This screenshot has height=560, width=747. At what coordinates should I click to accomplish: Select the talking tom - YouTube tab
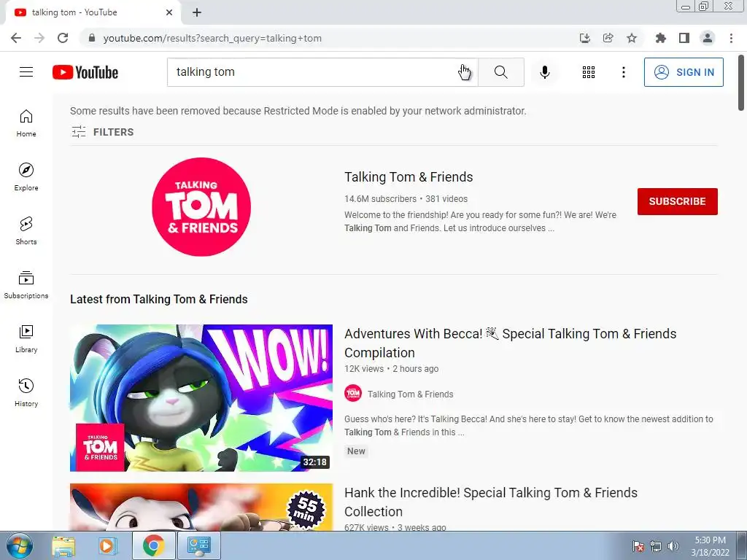point(93,12)
